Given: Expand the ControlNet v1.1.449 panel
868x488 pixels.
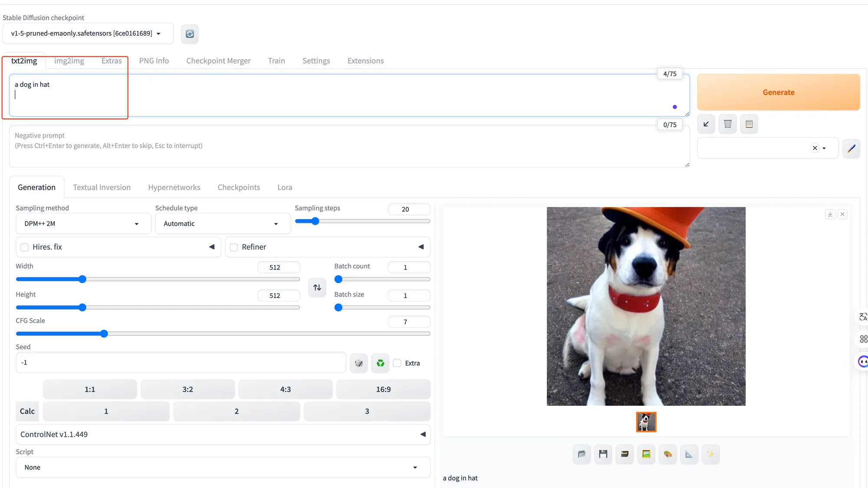Looking at the screenshot, I should coord(223,434).
